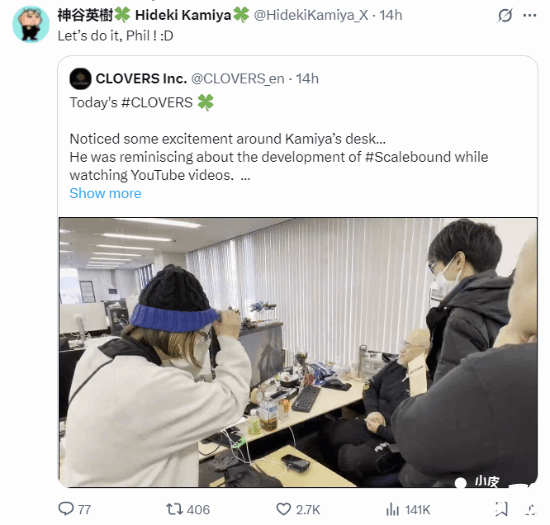Screen dimensions: 550x525
Task: Bookmark this post
Action: pyautogui.click(x=501, y=509)
